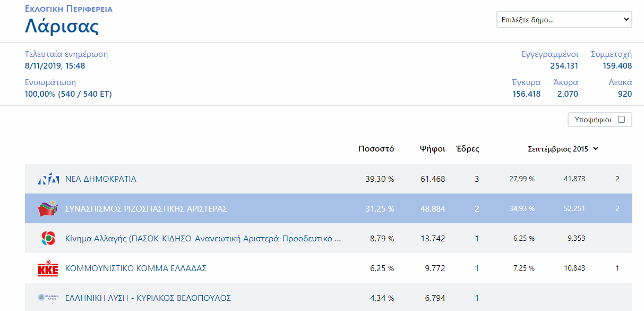Image resolution: width=644 pixels, height=311 pixels.
Task: Sort results by Ποσοστό column header
Action: coord(376,149)
